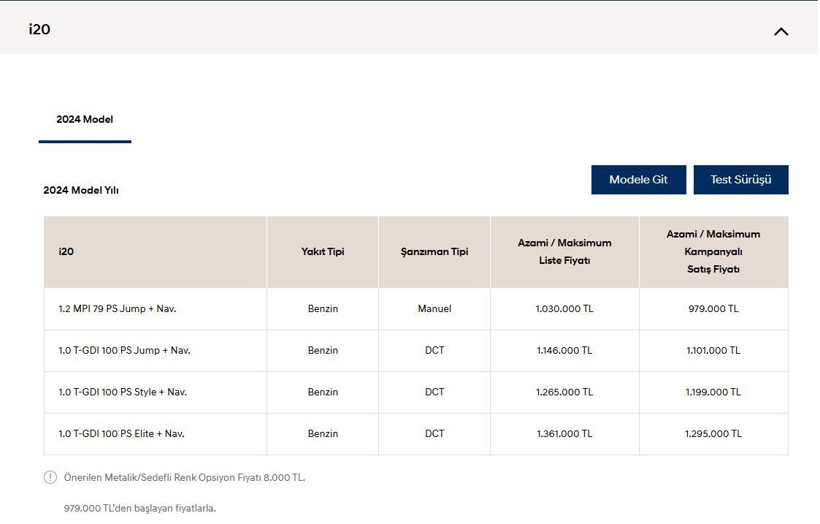
Task: Select the 1.2 MPI 79 PS Jump row
Action: click(x=117, y=309)
